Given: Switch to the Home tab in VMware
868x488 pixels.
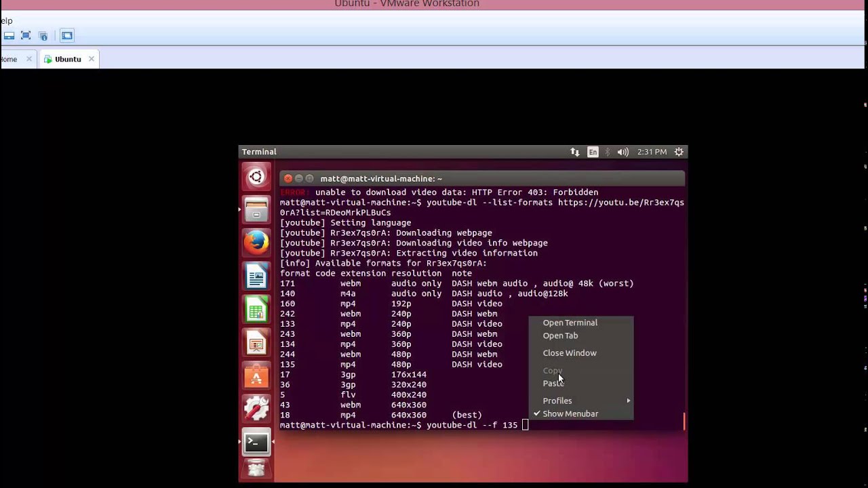Looking at the screenshot, I should tap(9, 59).
